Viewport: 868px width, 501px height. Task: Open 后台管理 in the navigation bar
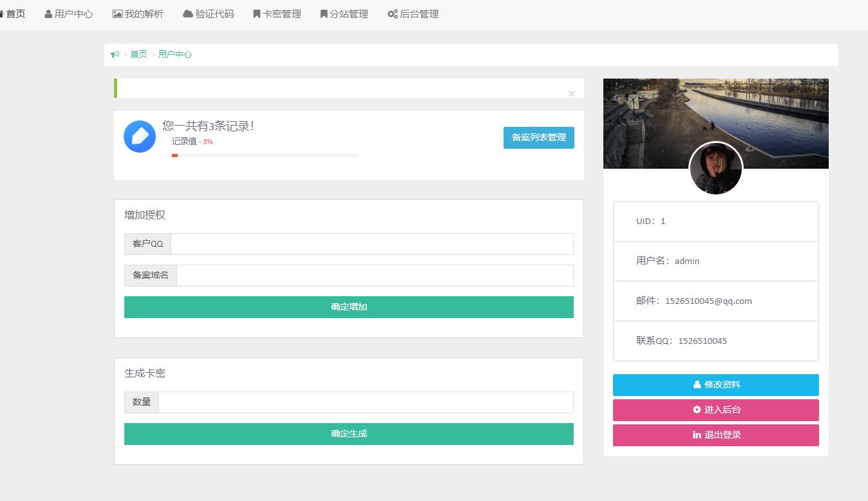click(x=413, y=14)
